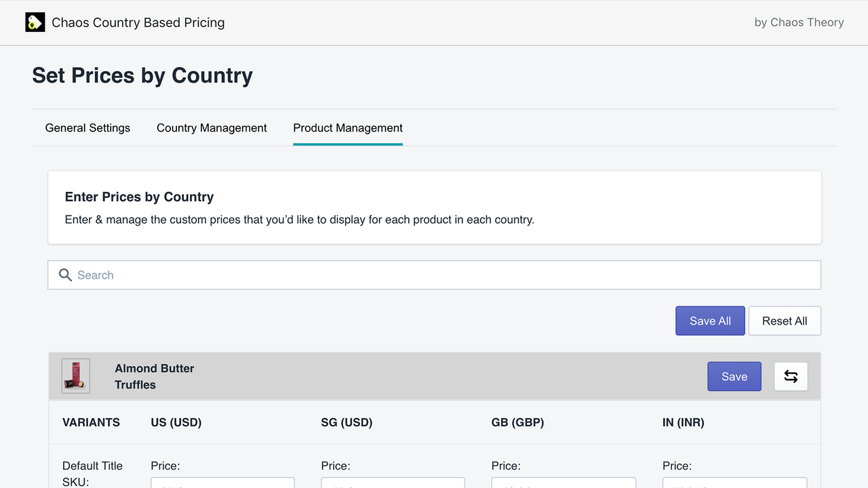This screenshot has width=868, height=488.
Task: Save the Almond Butter Truffles prices
Action: click(734, 376)
